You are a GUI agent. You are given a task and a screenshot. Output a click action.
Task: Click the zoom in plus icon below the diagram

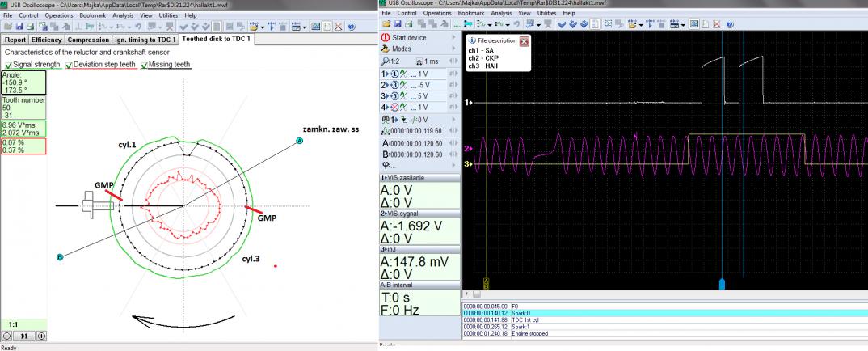[41, 336]
